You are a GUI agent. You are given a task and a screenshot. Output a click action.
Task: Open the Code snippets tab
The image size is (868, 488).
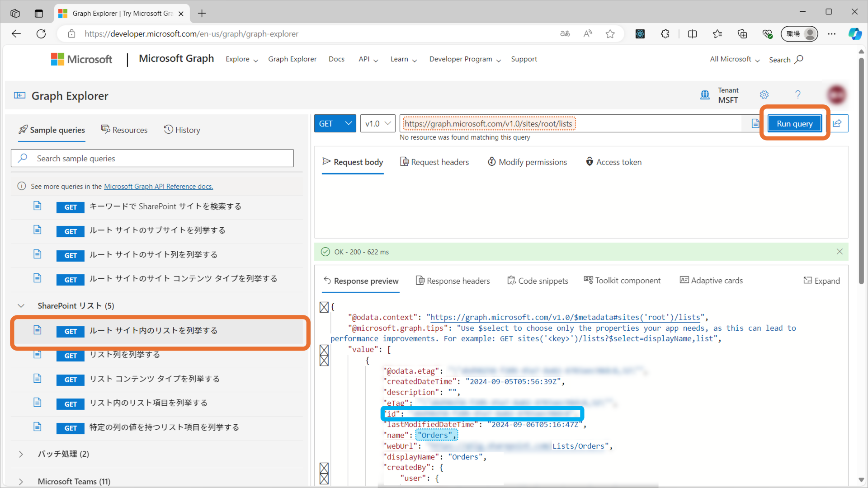click(538, 281)
